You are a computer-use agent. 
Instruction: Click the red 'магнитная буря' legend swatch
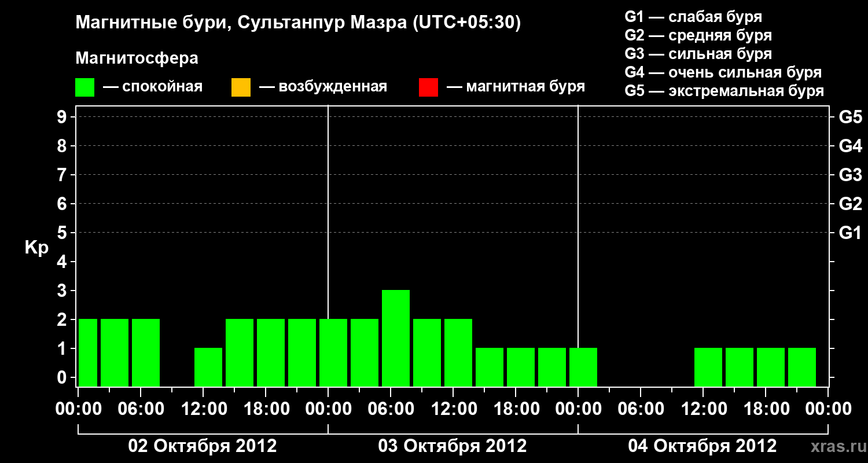428,87
